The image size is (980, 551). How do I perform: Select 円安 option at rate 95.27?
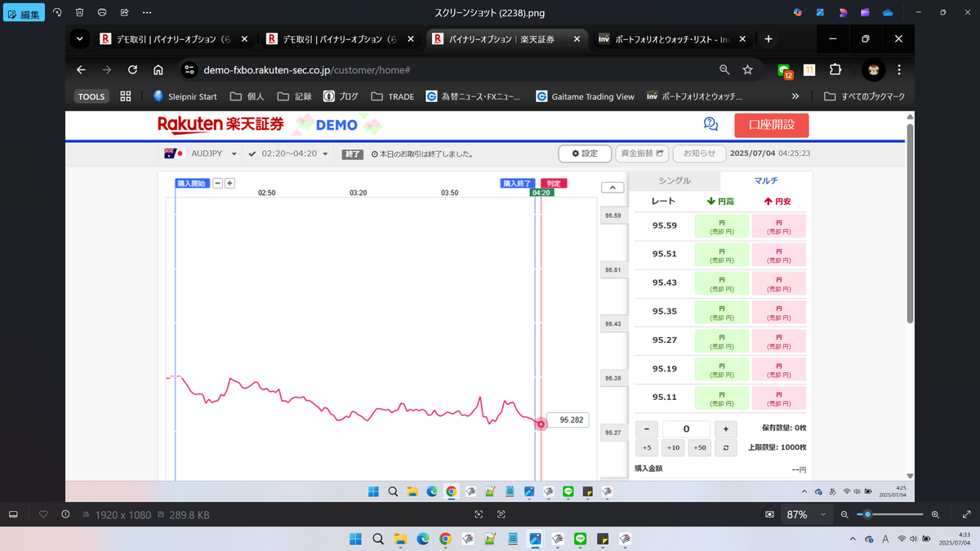(779, 340)
